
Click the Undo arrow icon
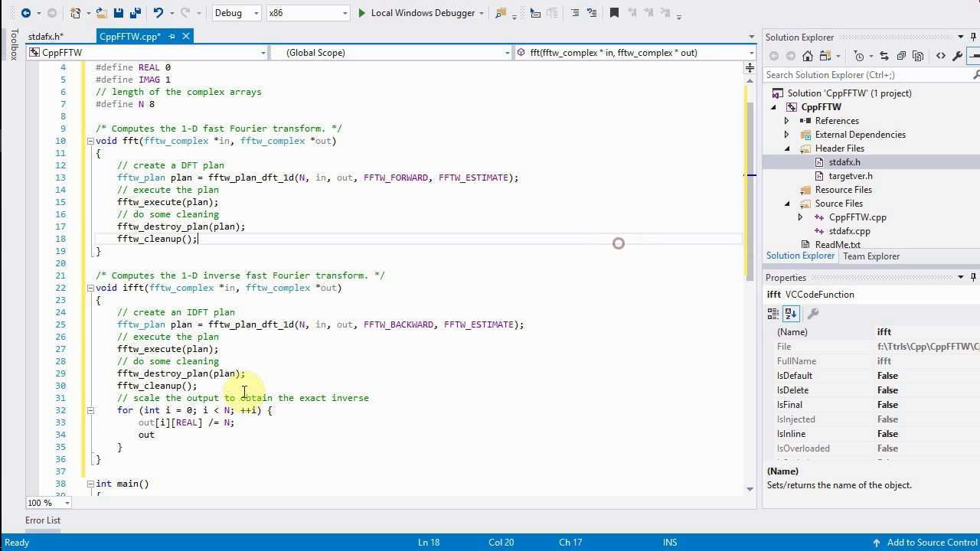[x=158, y=13]
